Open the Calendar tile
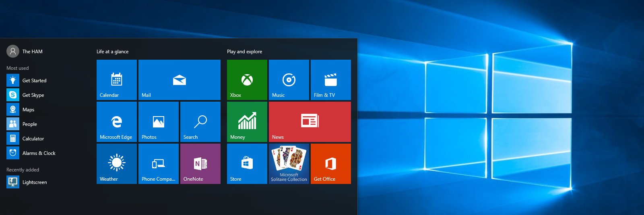Image resolution: width=644 pixels, height=215 pixels. pos(117,80)
